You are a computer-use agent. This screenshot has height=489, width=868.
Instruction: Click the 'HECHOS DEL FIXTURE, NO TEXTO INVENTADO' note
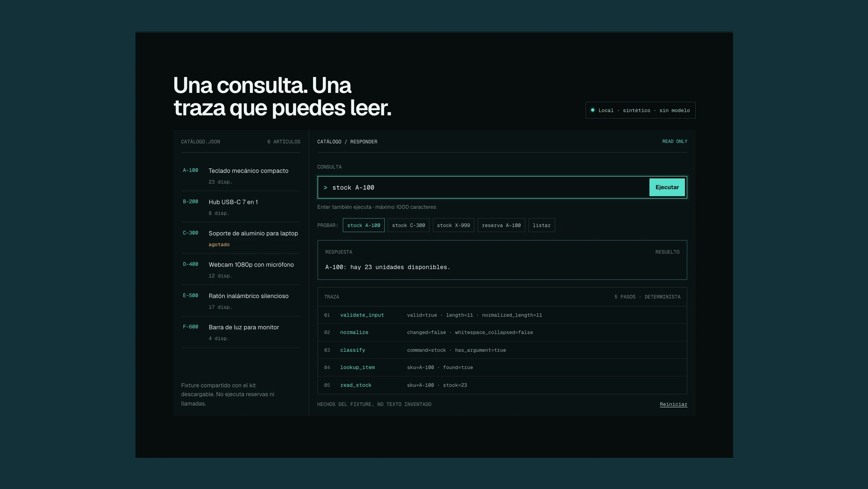point(374,404)
